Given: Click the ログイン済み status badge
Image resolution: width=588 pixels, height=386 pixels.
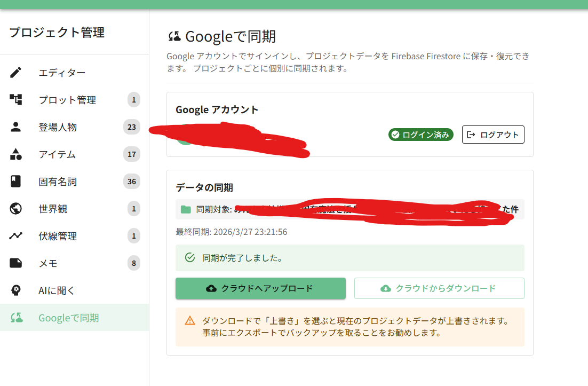Looking at the screenshot, I should (420, 135).
